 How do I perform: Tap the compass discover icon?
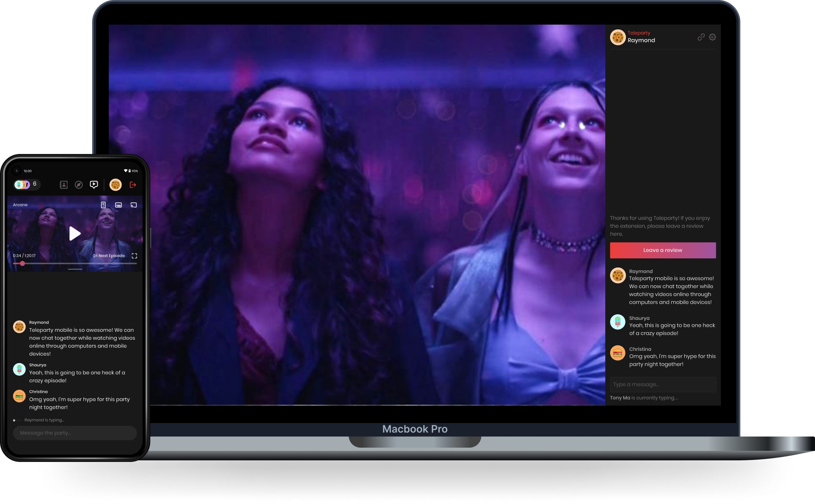(79, 185)
